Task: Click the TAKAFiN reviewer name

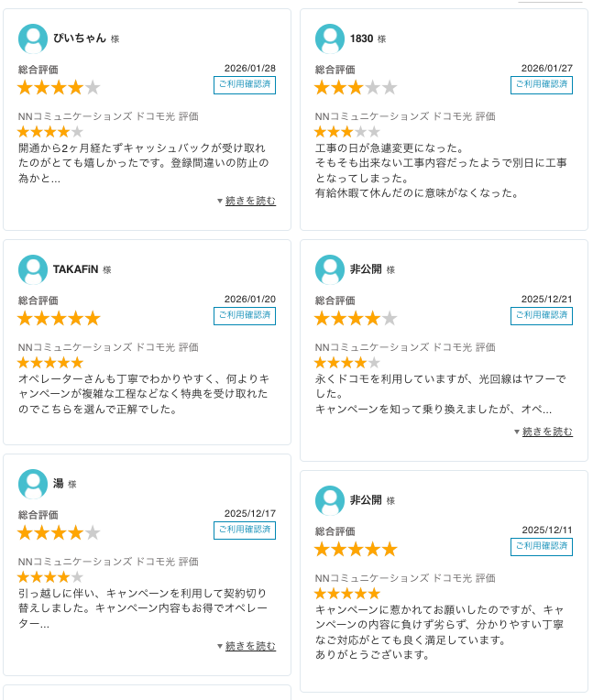Action: click(x=76, y=269)
